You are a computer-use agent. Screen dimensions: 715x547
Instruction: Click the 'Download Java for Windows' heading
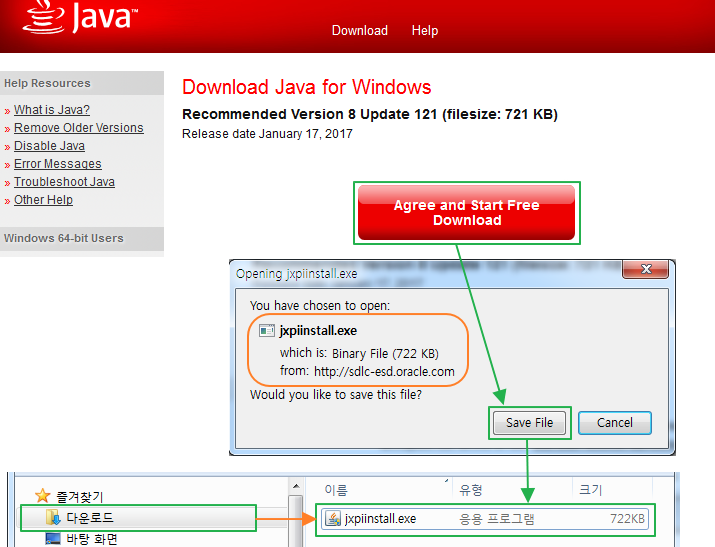[x=306, y=87]
